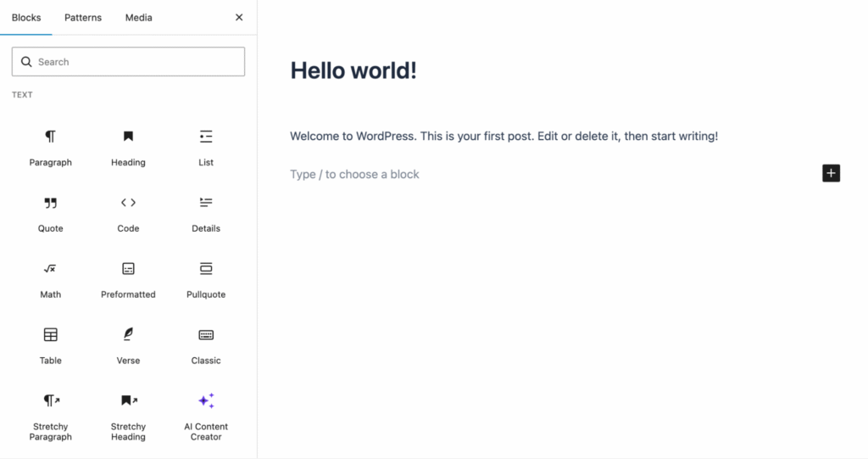Close the block inserter panel
868x459 pixels.
click(x=239, y=18)
